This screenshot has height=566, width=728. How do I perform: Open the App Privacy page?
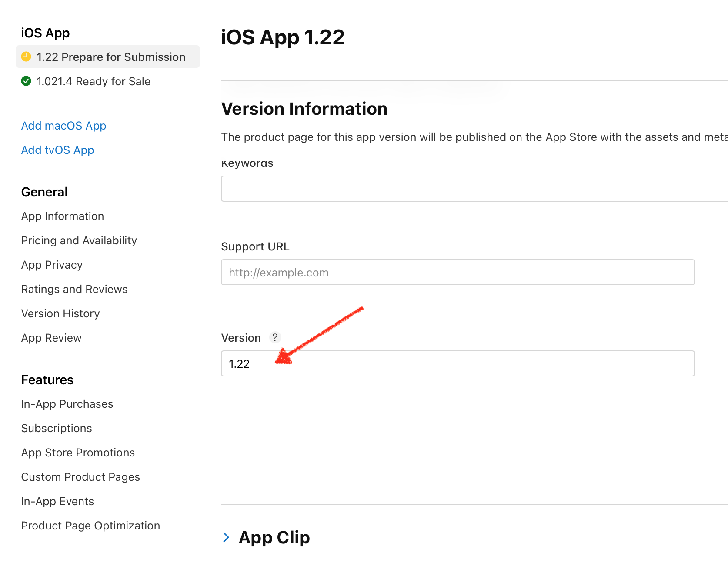pos(52,265)
